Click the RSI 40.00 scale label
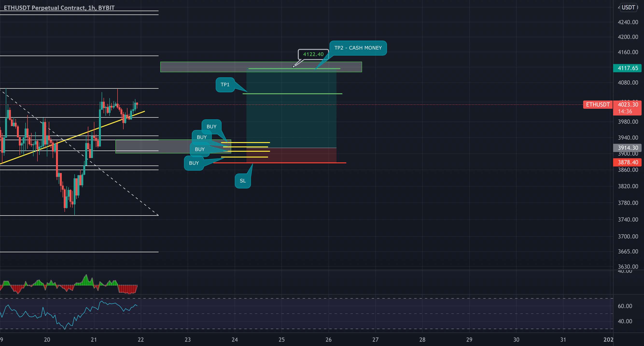 pos(625,321)
